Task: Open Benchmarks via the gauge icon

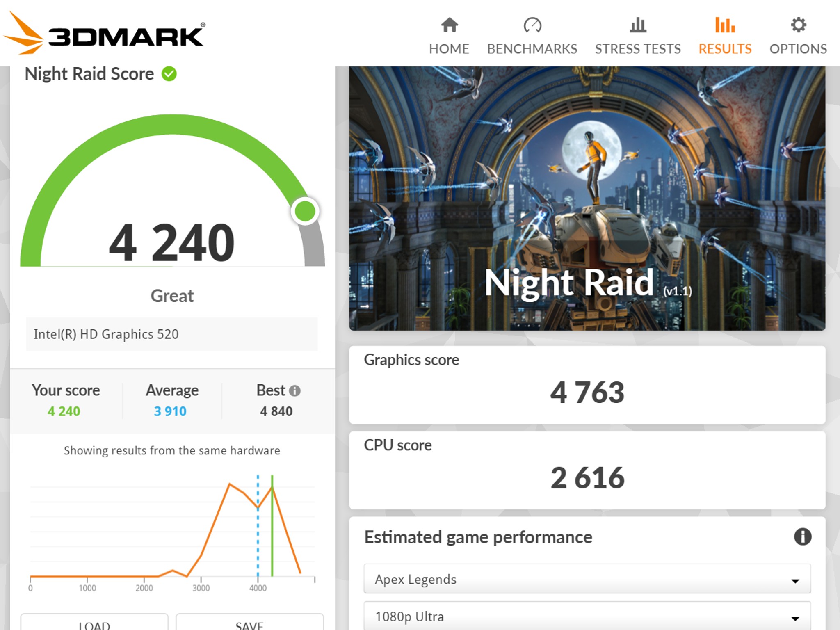Action: click(x=532, y=25)
